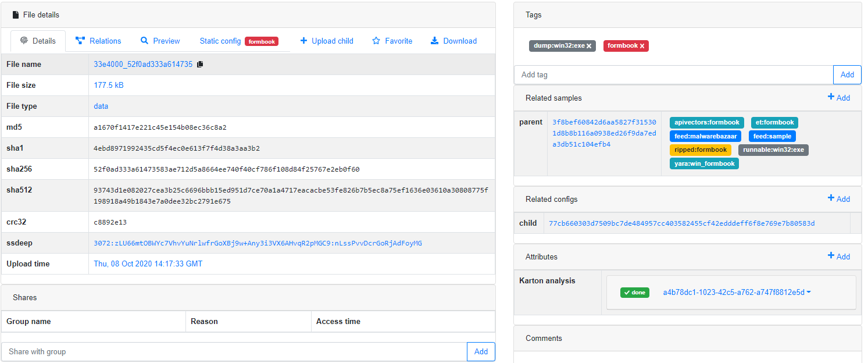The width and height of the screenshot is (868, 363).
Task: Open the Relations tab
Action: (98, 41)
